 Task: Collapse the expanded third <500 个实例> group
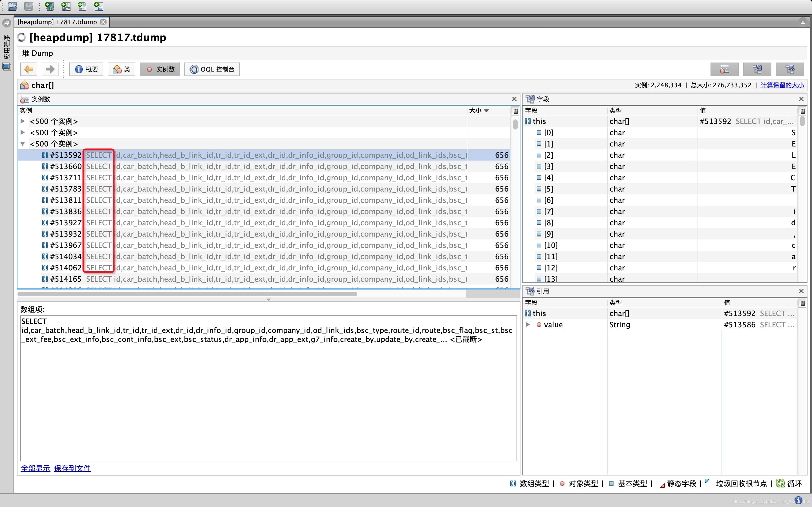point(23,144)
